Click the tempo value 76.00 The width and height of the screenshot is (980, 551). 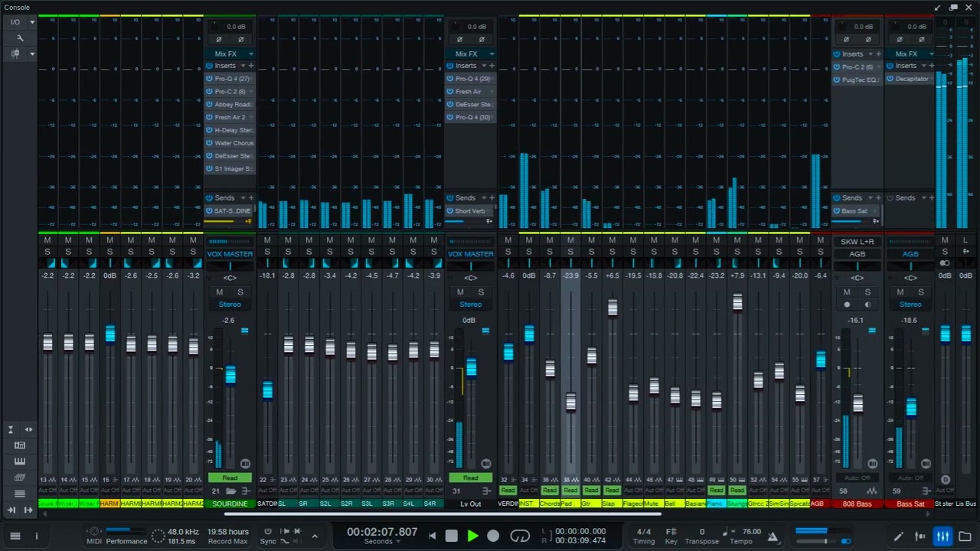click(751, 532)
